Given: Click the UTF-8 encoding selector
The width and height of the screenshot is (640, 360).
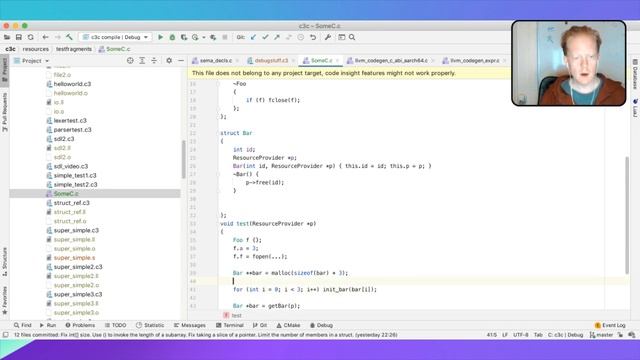Looking at the screenshot, I should point(520,335).
